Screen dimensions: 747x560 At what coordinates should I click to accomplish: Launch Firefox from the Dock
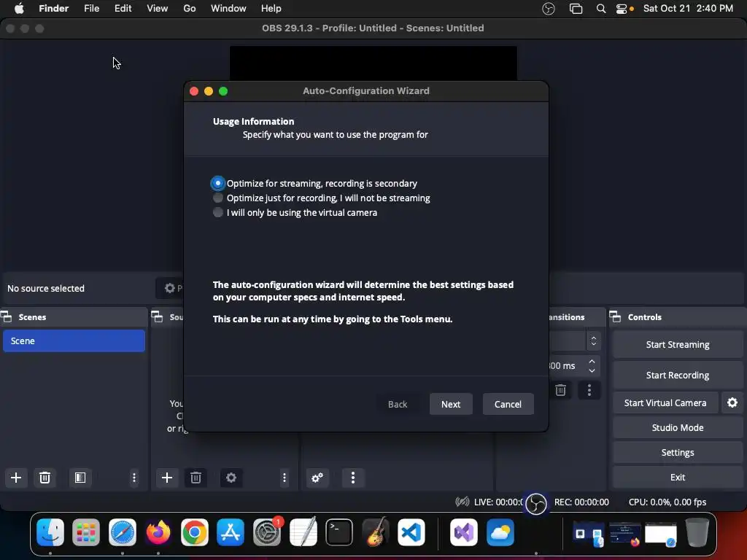158,532
